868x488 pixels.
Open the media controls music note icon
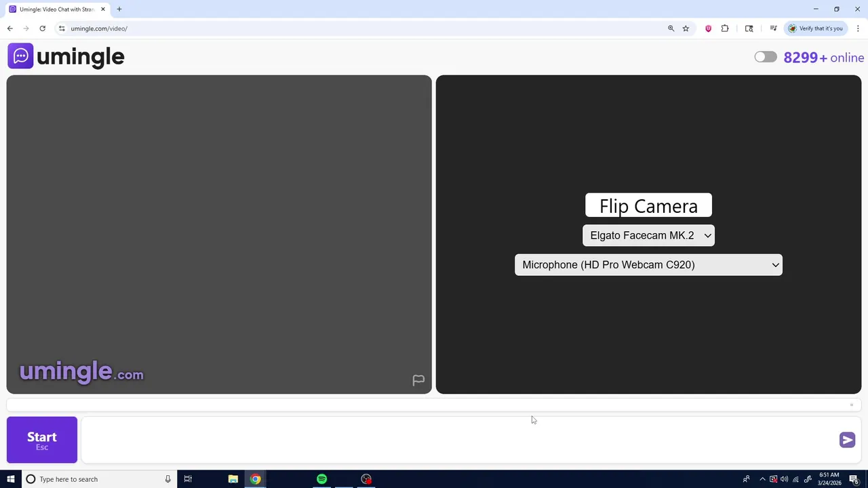click(x=773, y=28)
